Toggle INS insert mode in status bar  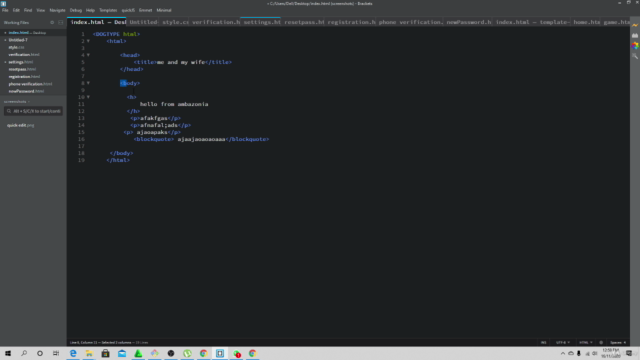543,342
